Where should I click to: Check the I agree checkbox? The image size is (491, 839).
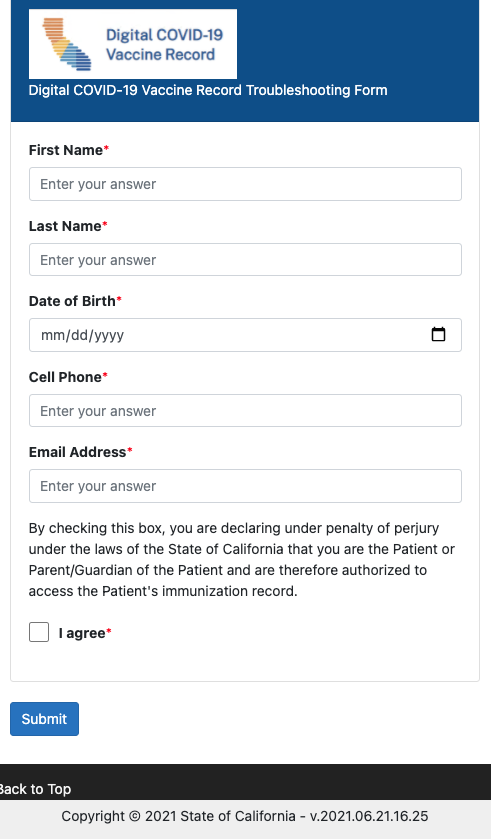pyautogui.click(x=39, y=632)
